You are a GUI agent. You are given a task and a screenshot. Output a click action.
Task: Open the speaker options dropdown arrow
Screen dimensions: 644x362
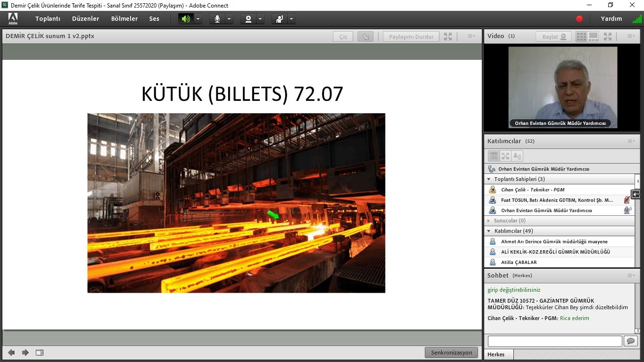[x=198, y=19]
